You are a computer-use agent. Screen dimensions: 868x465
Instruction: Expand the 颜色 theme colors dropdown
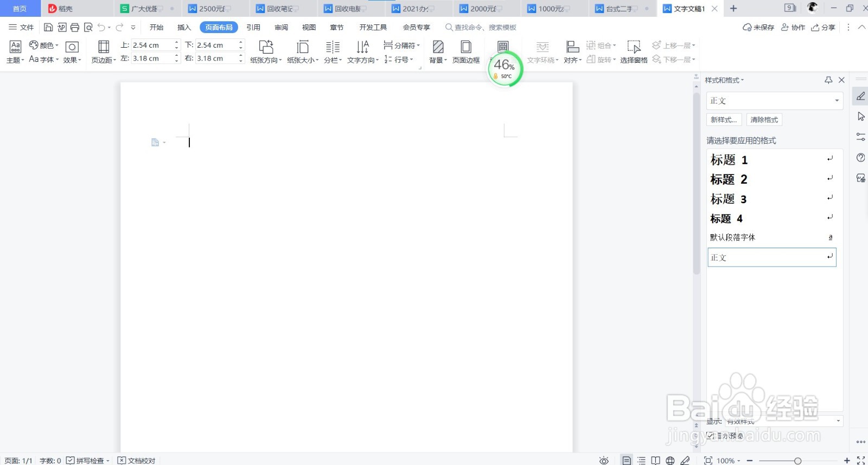(43, 45)
